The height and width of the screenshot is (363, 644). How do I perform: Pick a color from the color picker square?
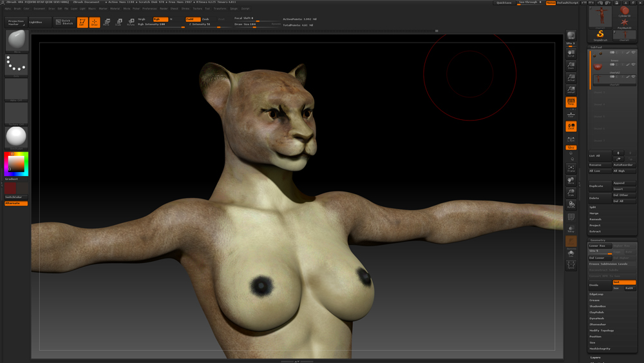coord(16,164)
